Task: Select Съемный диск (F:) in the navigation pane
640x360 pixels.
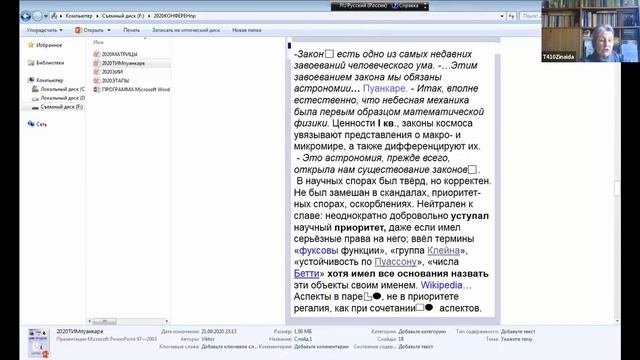Action: click(x=62, y=107)
